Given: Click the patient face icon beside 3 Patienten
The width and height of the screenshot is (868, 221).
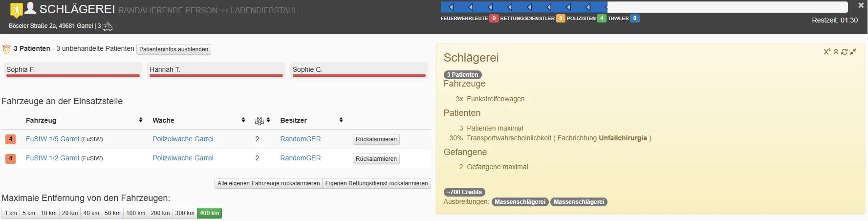Looking at the screenshot, I should point(6,49).
